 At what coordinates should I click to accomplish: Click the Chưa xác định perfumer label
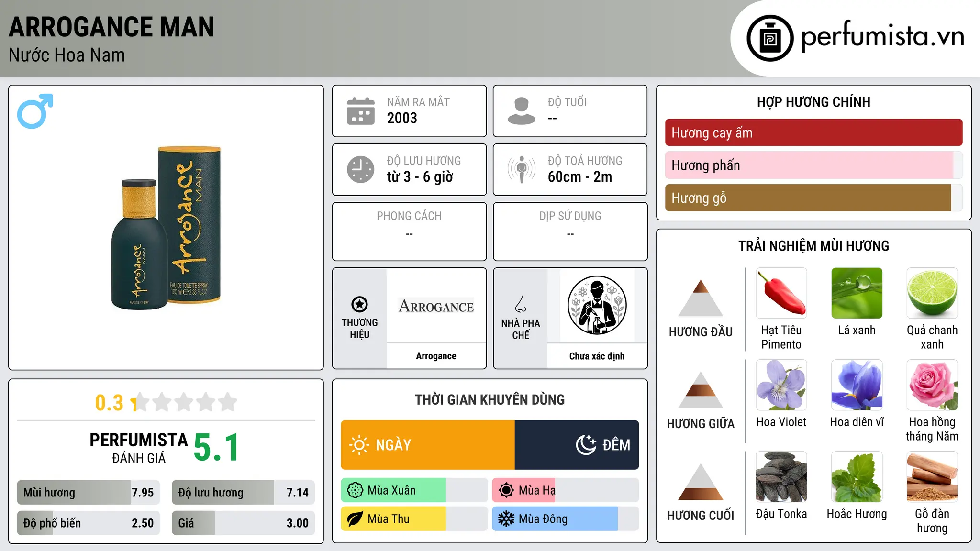[597, 356]
